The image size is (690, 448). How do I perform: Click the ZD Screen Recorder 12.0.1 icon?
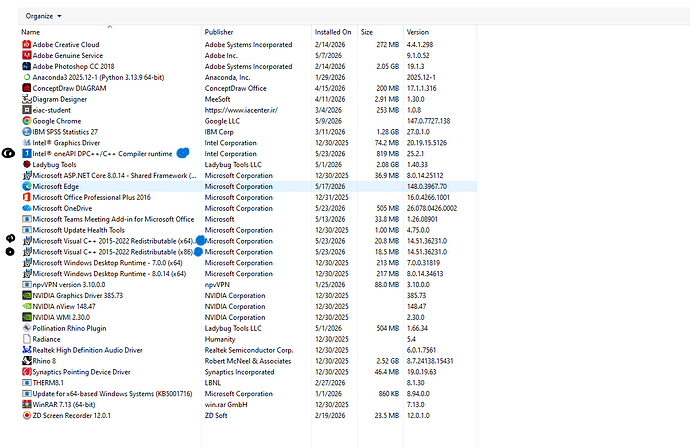pyautogui.click(x=27, y=415)
